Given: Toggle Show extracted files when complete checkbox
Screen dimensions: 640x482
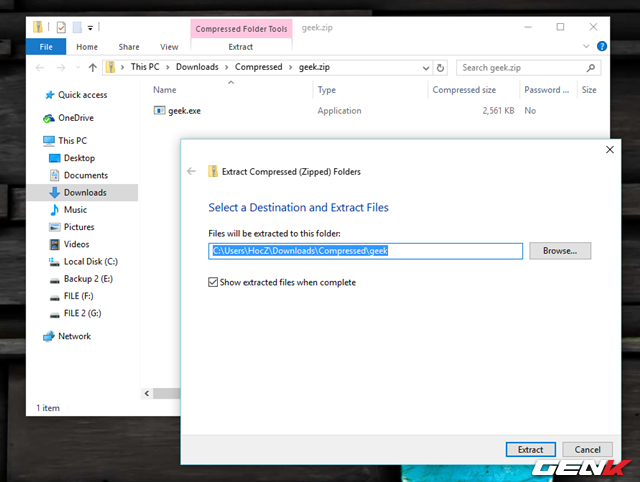Looking at the screenshot, I should (x=213, y=282).
